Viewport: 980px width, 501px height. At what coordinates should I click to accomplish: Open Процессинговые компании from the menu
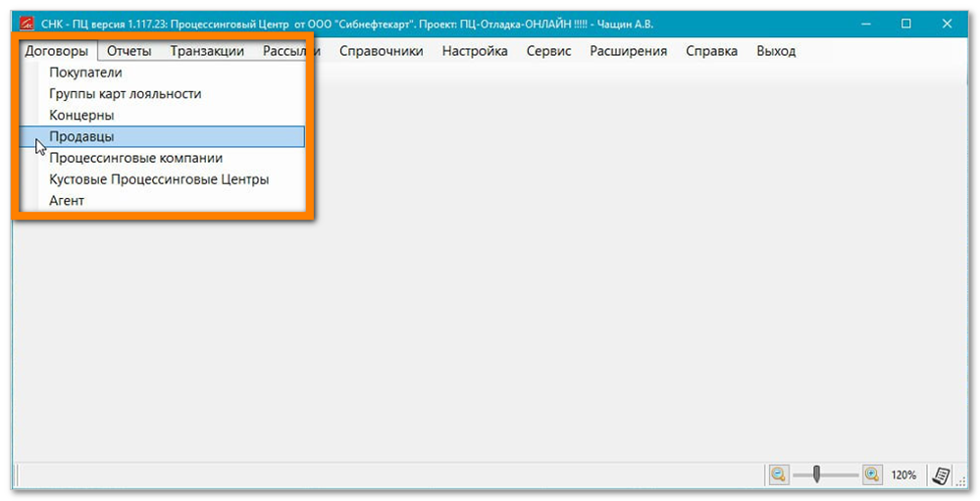tap(162, 158)
